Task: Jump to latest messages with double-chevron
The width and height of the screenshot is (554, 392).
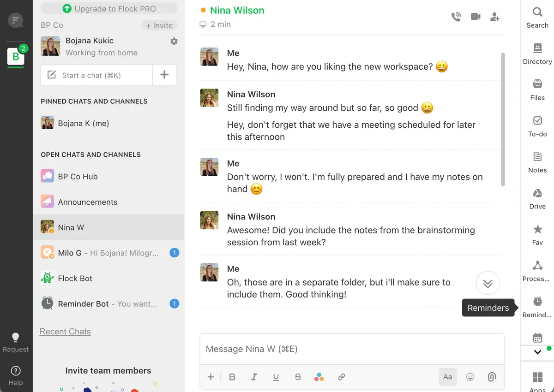Action: pyautogui.click(x=488, y=283)
